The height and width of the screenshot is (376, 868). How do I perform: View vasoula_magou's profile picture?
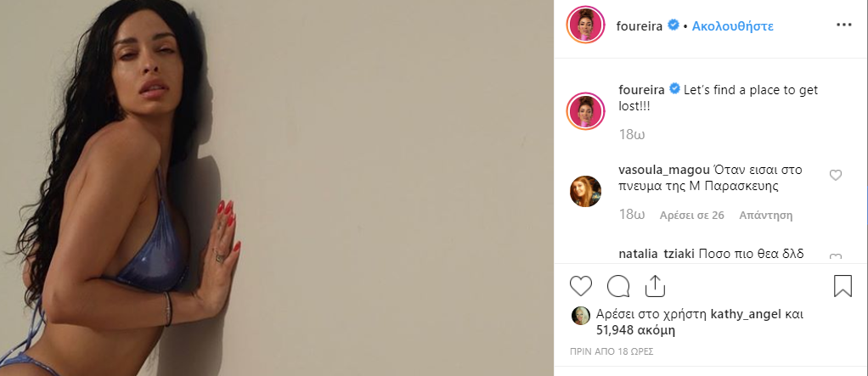coord(586,191)
